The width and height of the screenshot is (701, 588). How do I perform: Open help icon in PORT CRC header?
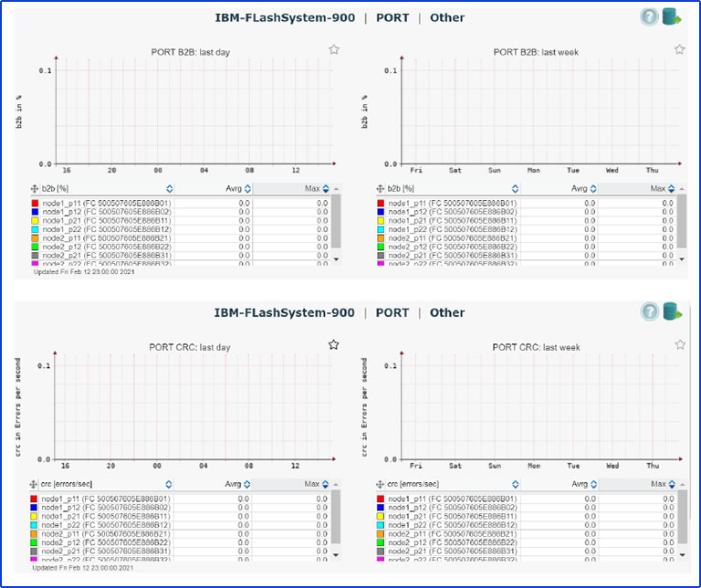(x=649, y=311)
